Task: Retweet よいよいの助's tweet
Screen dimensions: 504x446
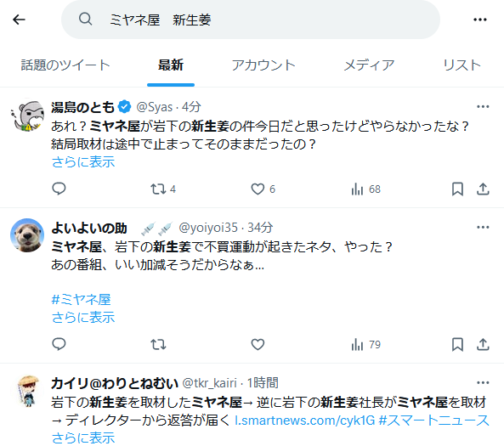Action: (158, 344)
